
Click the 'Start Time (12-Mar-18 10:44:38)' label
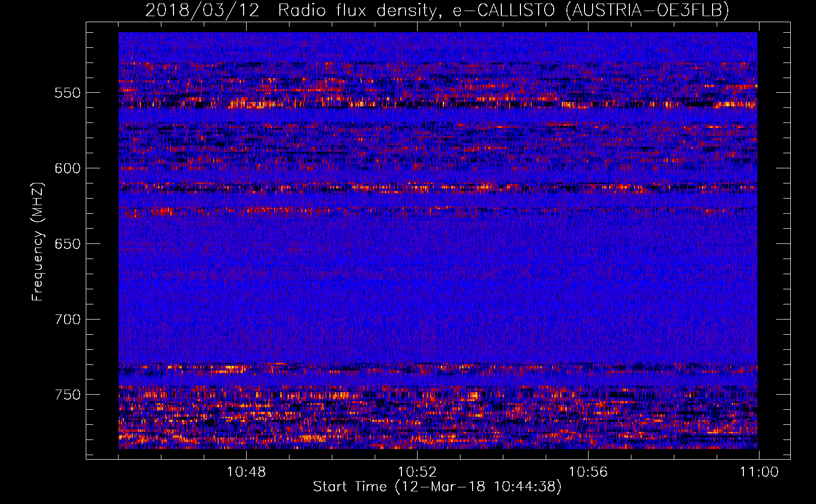coord(437,487)
